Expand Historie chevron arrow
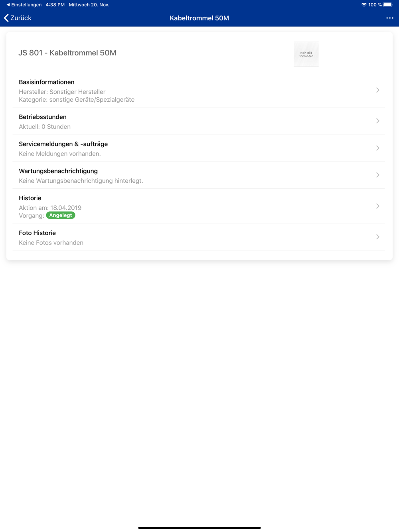399x532 pixels. [377, 206]
